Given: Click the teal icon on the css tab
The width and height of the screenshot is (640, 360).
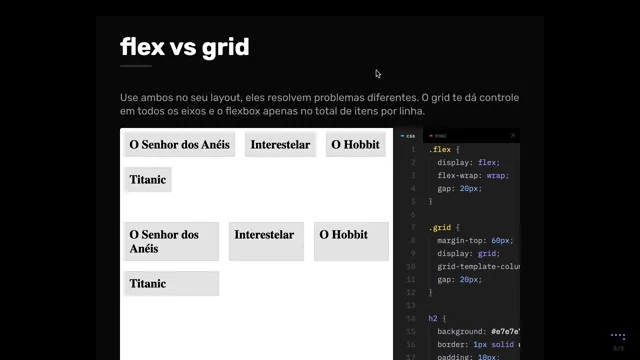Looking at the screenshot, I should point(402,136).
